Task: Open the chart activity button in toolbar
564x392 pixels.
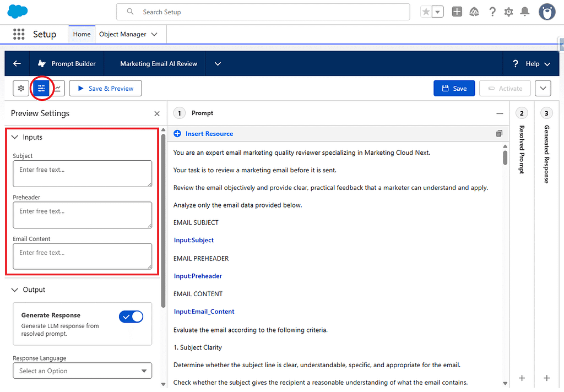Action: (57, 88)
